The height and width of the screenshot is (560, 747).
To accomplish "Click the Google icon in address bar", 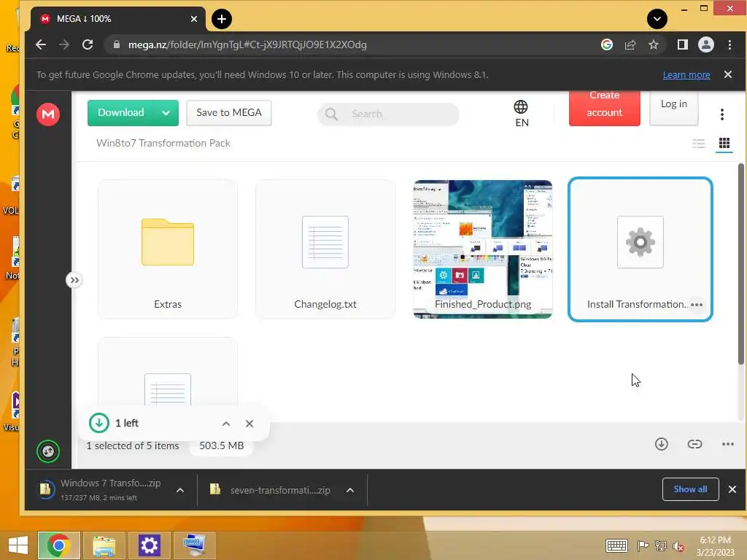I will pyautogui.click(x=606, y=44).
